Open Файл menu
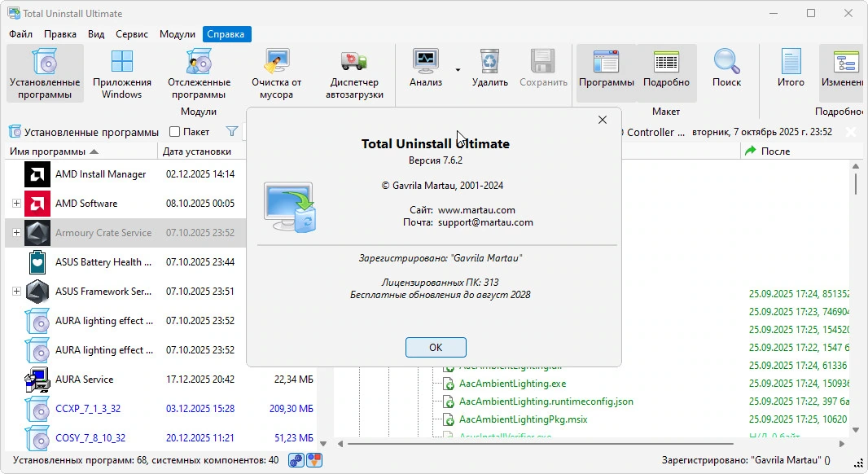868x474 pixels. [20, 34]
